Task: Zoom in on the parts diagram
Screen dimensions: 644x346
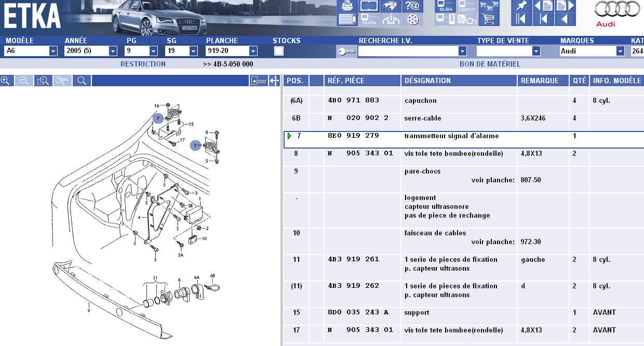Action: [6, 81]
